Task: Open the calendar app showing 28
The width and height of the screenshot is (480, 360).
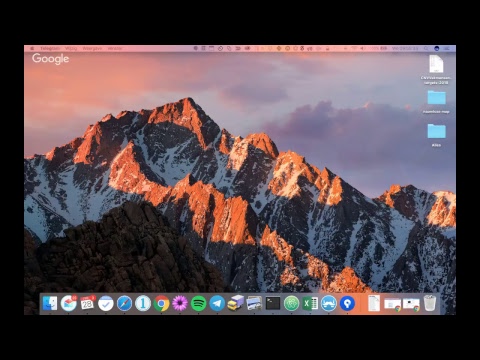Action: [87, 304]
